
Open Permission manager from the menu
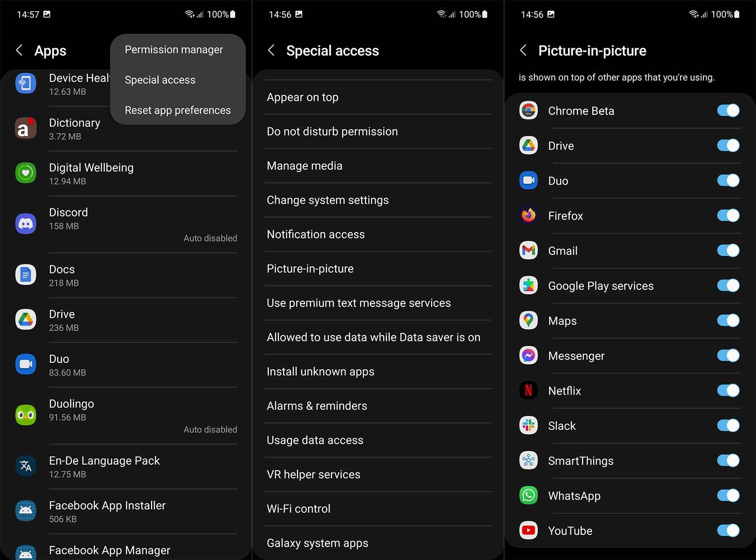tap(178, 49)
